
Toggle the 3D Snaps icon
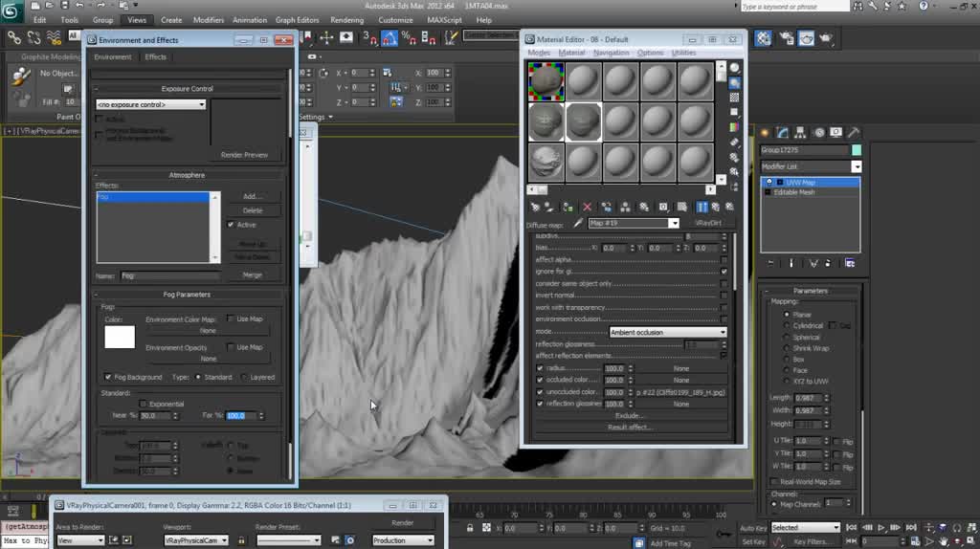(370, 38)
